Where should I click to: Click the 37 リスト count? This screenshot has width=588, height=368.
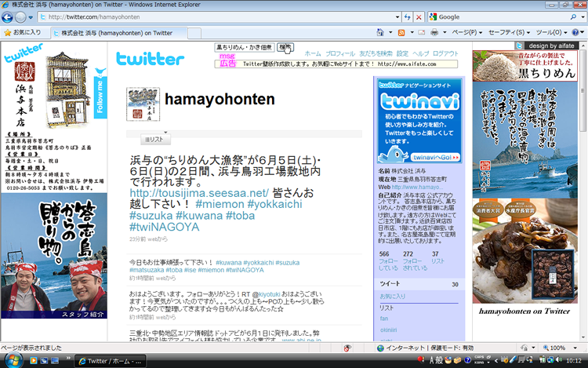click(x=437, y=257)
